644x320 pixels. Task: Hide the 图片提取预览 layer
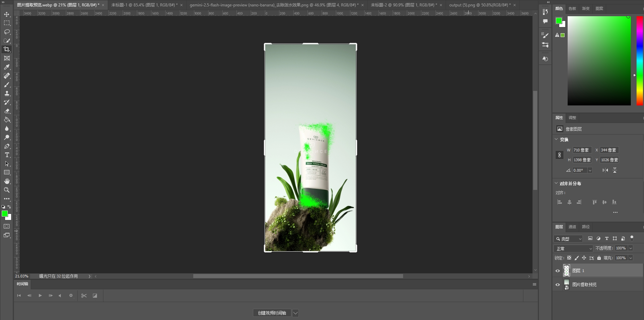558,285
